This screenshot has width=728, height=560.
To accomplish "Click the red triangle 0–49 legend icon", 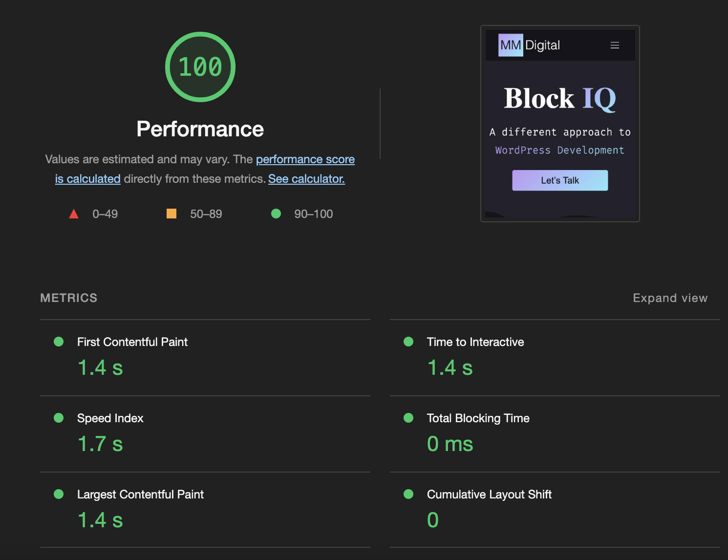I will click(74, 214).
